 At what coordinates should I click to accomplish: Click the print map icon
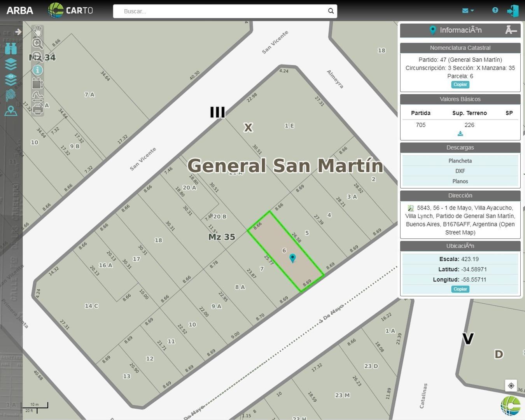[37, 110]
